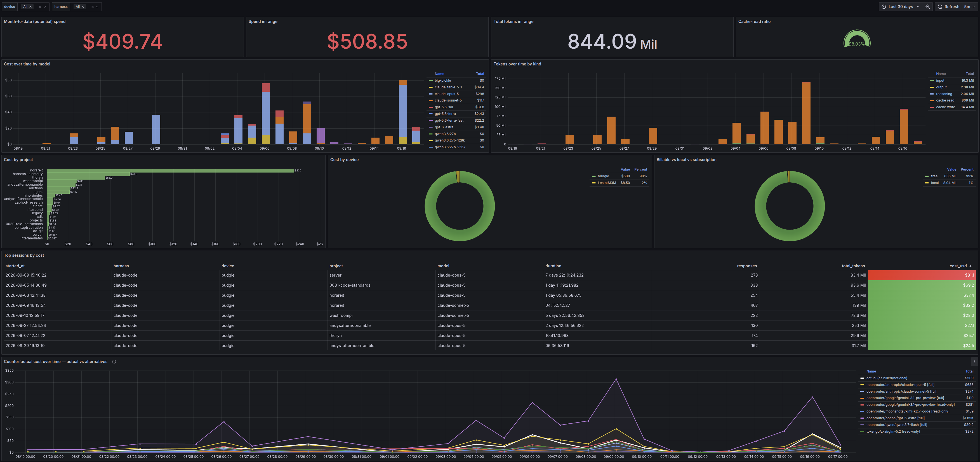
Task: Click the norareit bar in Cost by project
Action: click(x=170, y=171)
